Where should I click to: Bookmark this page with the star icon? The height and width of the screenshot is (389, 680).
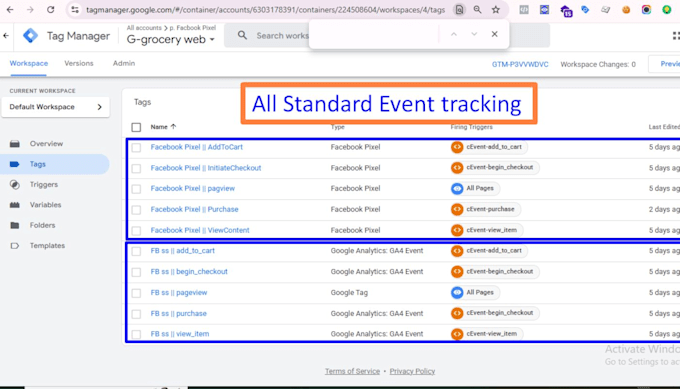496,10
